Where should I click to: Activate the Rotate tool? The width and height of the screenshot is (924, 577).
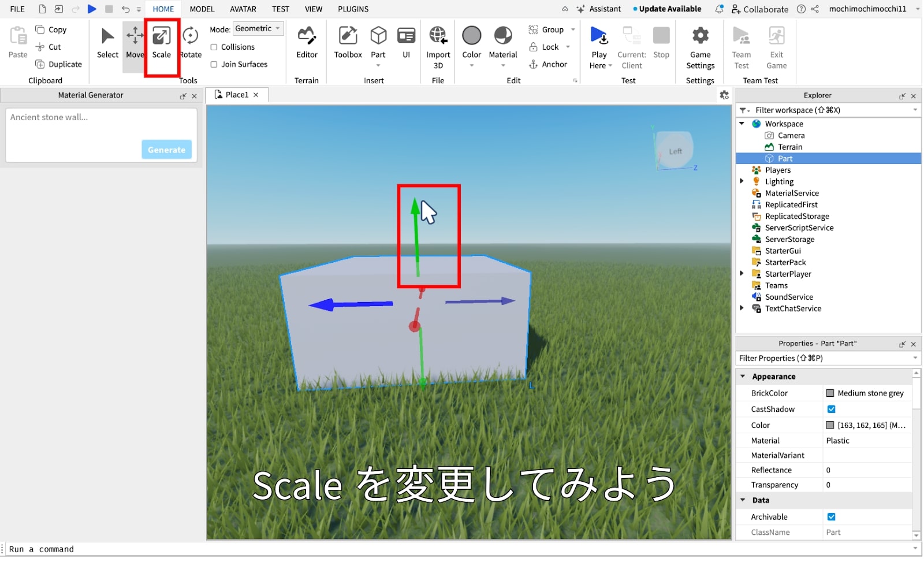(191, 43)
